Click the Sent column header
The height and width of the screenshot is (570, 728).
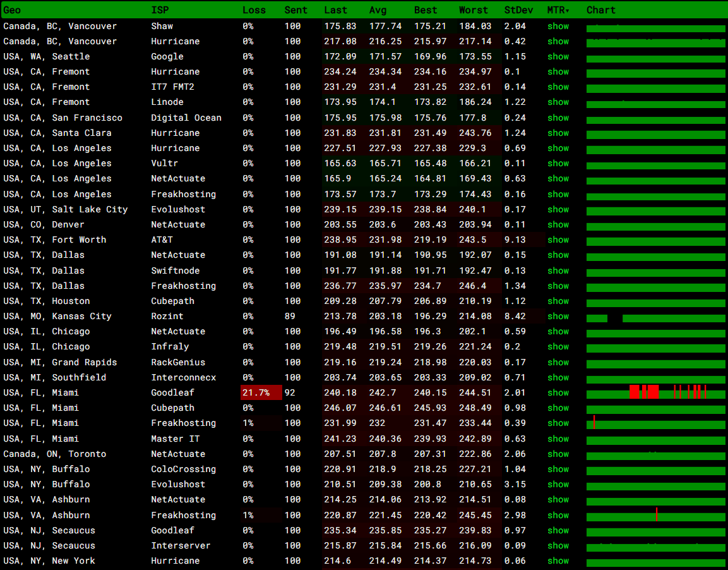(x=295, y=9)
